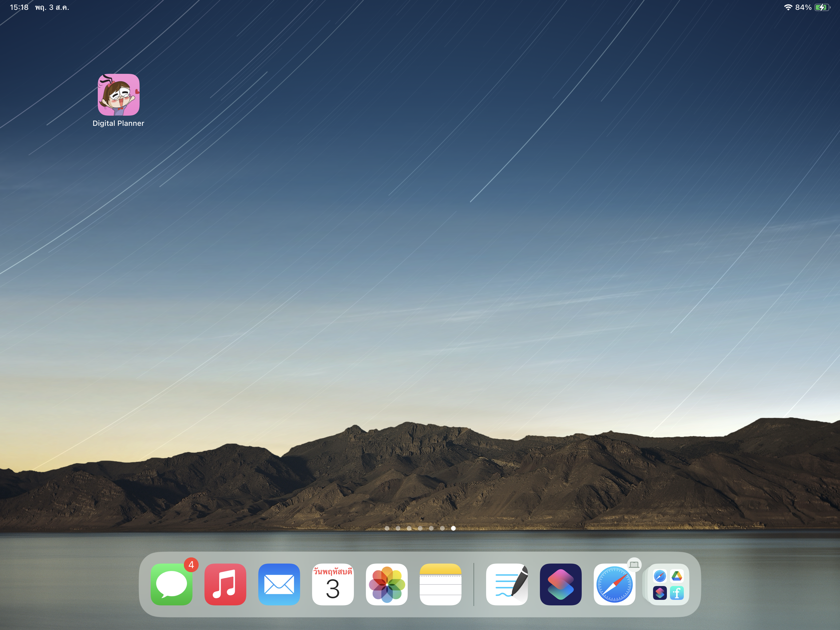Tap the second page indicator dot
Screen dimensions: 840x630
[x=398, y=528]
